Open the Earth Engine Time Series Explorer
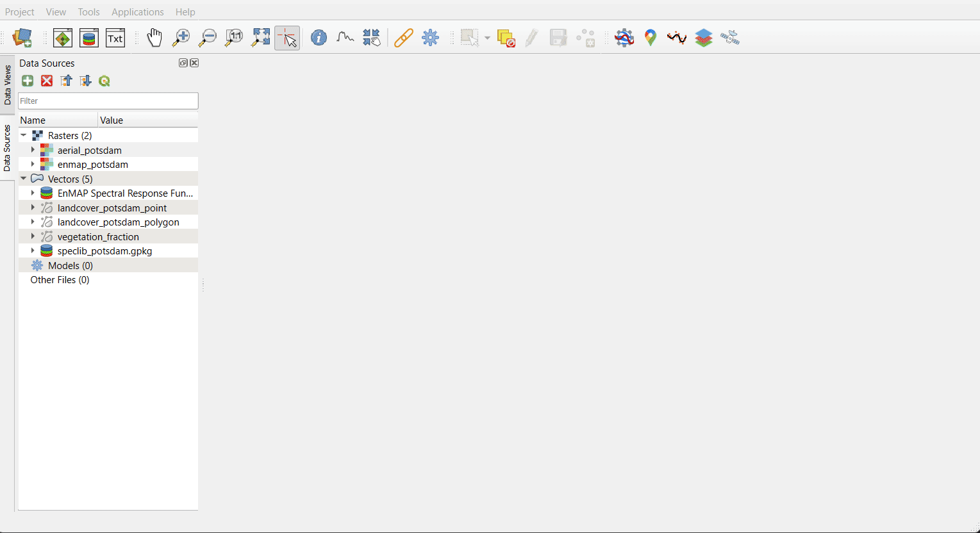The height and width of the screenshot is (533, 980). (x=624, y=38)
